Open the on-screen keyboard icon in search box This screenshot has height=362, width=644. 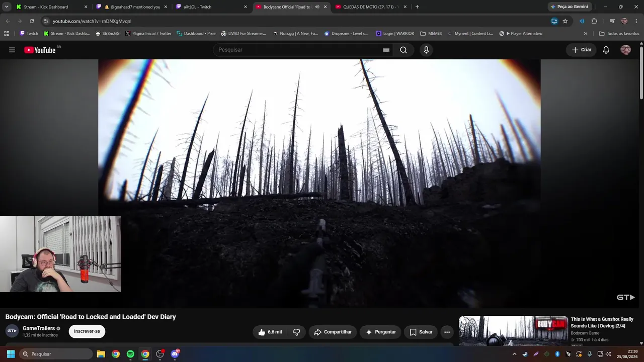click(386, 50)
